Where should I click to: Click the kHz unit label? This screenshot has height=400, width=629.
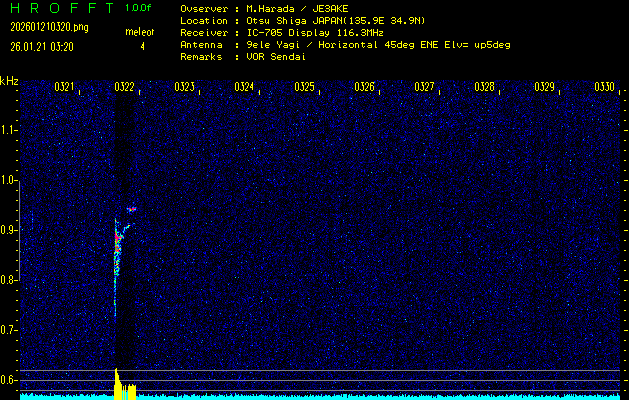pos(9,81)
